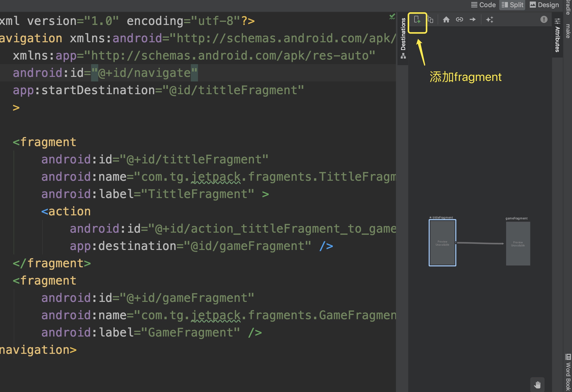Click the gameFragment label in graph
This screenshot has height=392, width=572.
(x=516, y=218)
